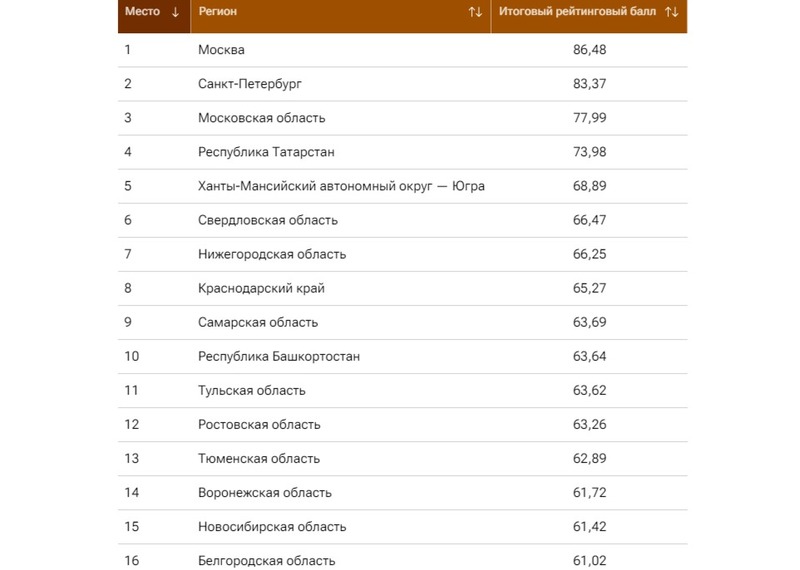800x570 pixels.
Task: Click the score 63,26 for Ростовская область
Action: point(589,425)
